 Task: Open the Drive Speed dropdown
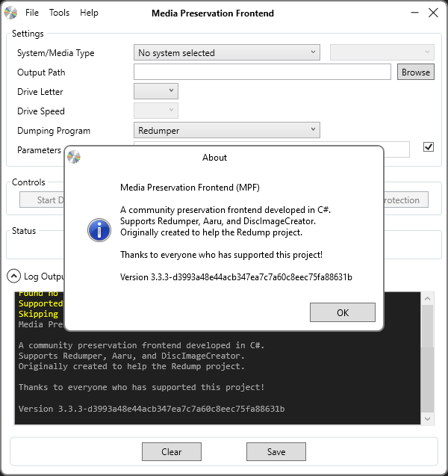[x=156, y=111]
